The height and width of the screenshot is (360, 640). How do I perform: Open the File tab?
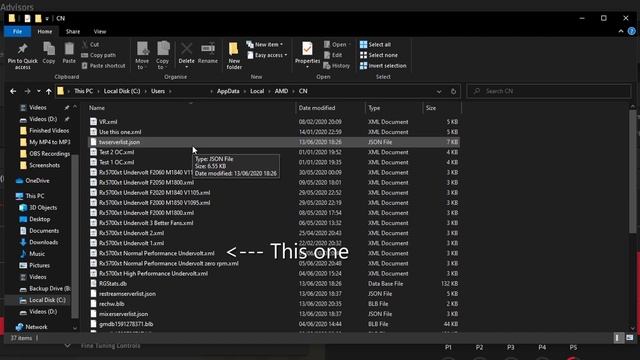tap(17, 31)
